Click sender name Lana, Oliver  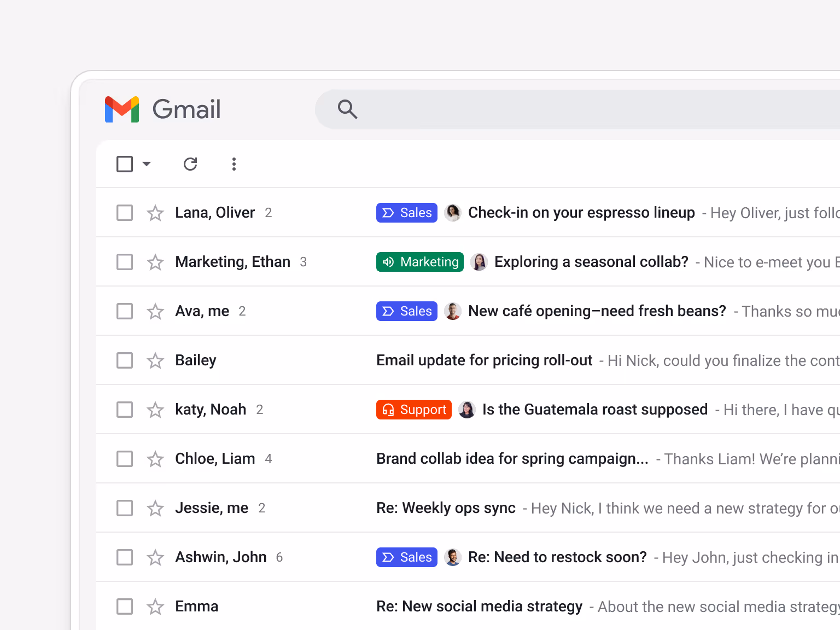(x=215, y=213)
